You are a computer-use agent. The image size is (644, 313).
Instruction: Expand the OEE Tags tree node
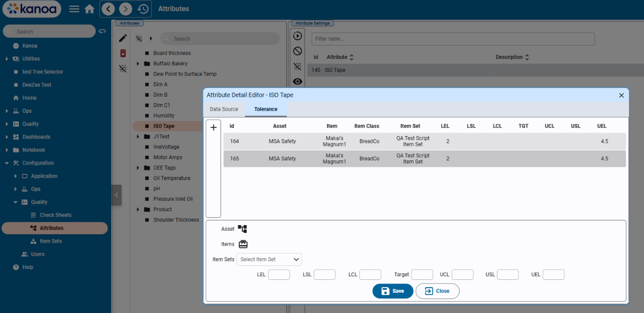pos(139,168)
